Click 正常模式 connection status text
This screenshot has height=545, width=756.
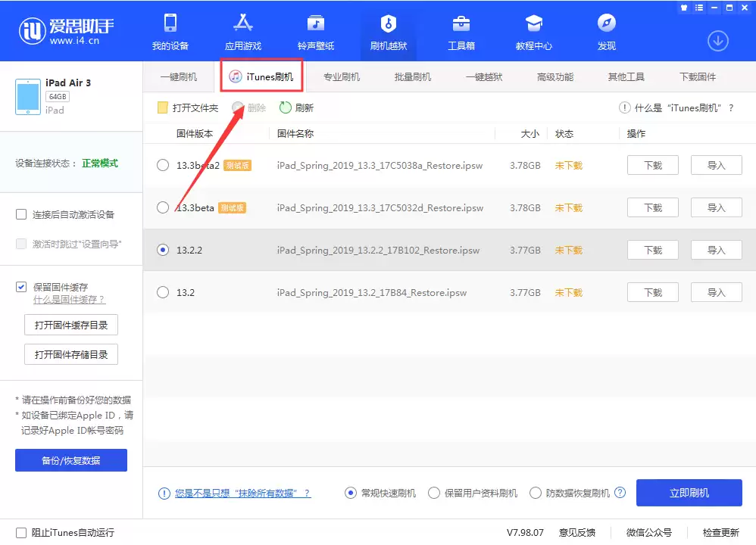(x=100, y=163)
